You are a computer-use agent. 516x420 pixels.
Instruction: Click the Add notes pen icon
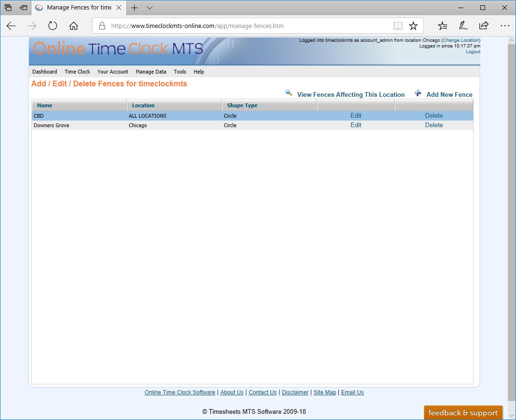point(463,26)
